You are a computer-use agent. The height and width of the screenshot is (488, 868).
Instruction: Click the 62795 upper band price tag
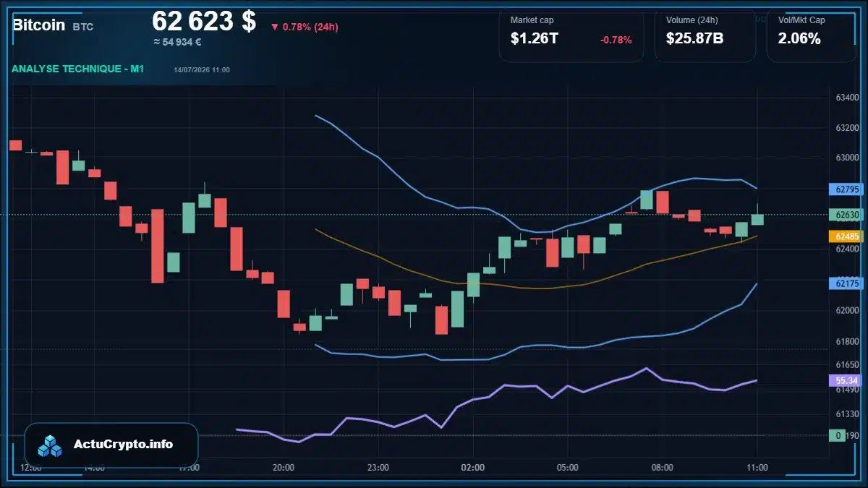click(x=846, y=190)
